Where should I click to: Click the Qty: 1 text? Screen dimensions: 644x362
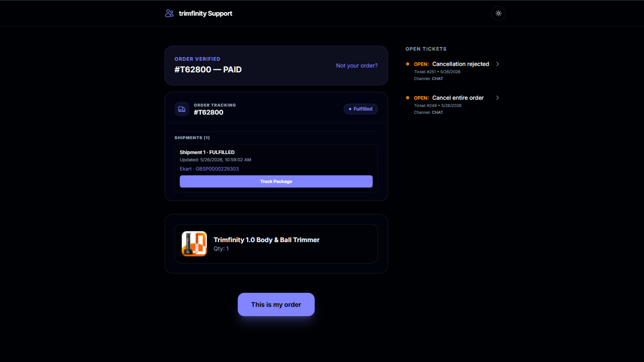point(221,249)
